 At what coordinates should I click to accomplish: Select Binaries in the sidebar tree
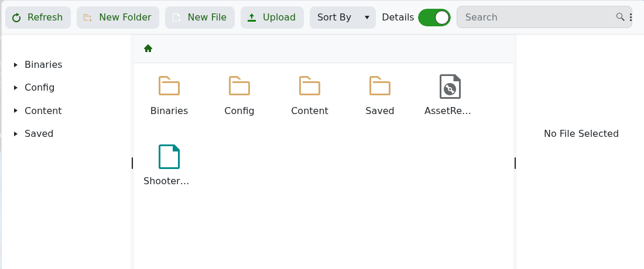tap(43, 65)
